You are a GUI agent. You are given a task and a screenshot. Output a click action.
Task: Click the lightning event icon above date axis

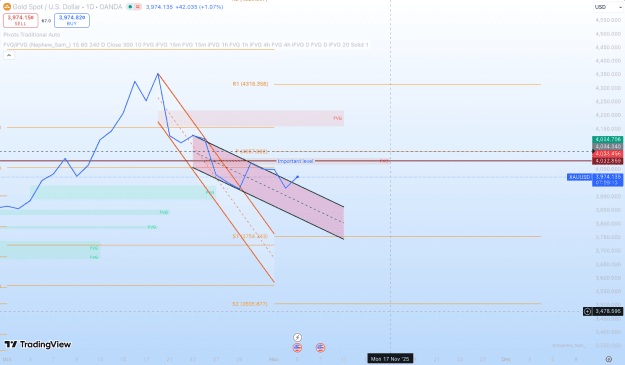tap(297, 338)
